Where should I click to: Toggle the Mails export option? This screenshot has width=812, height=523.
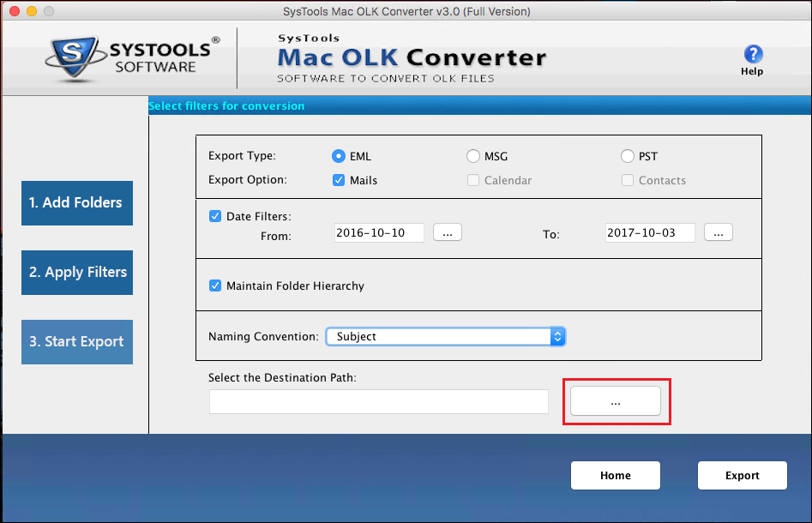pos(338,180)
